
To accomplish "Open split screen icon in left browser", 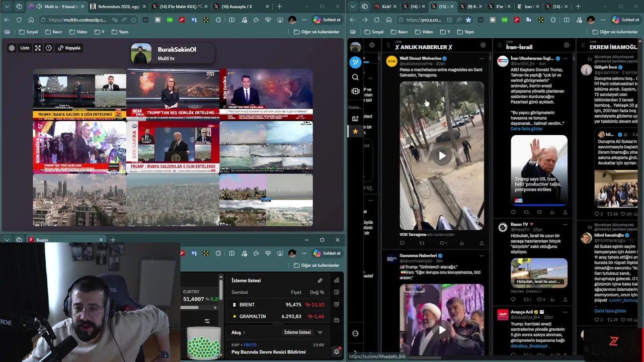I will [x=231, y=20].
